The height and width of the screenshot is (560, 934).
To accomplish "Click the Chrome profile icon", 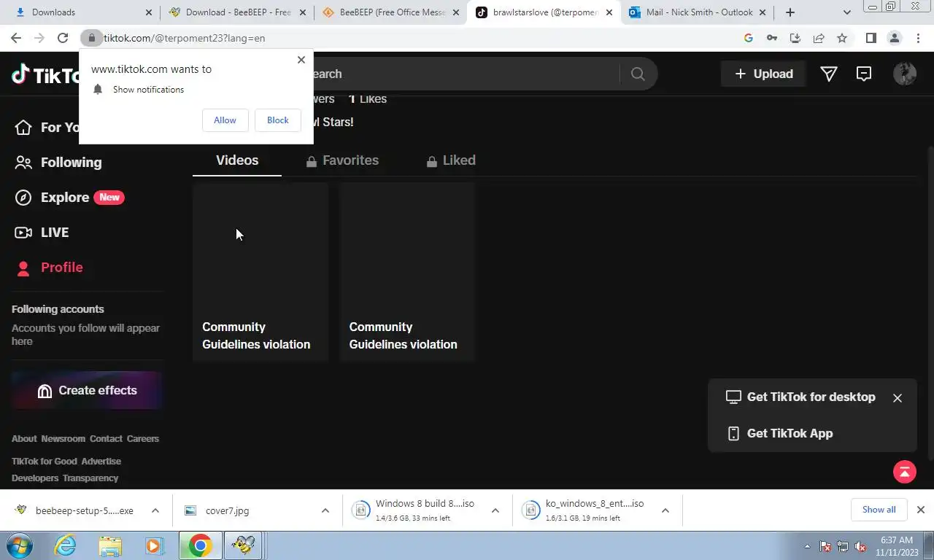I will pos(894,38).
